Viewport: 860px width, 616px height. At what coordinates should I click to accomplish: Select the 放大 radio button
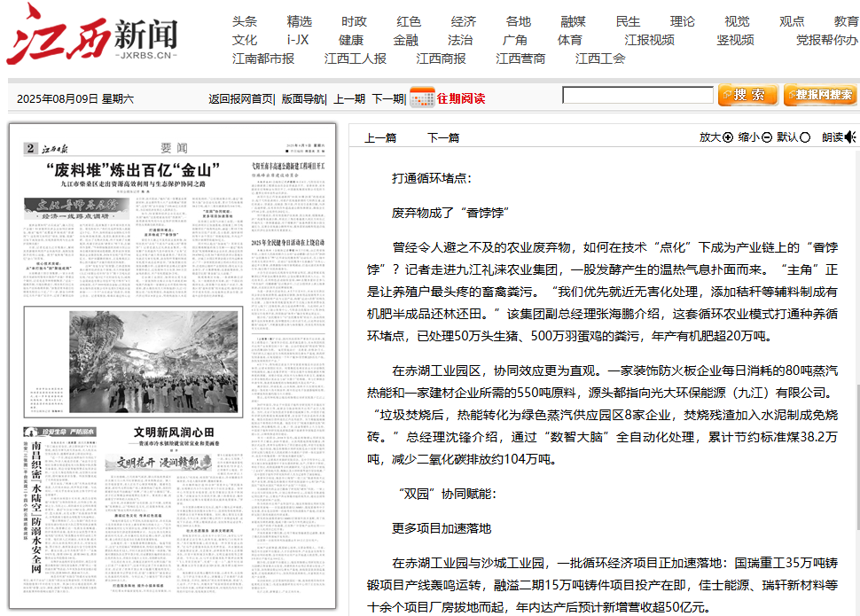click(x=728, y=137)
